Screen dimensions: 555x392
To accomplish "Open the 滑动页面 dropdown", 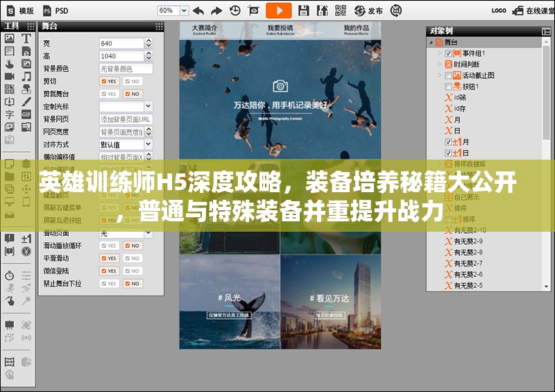I will pos(148,233).
